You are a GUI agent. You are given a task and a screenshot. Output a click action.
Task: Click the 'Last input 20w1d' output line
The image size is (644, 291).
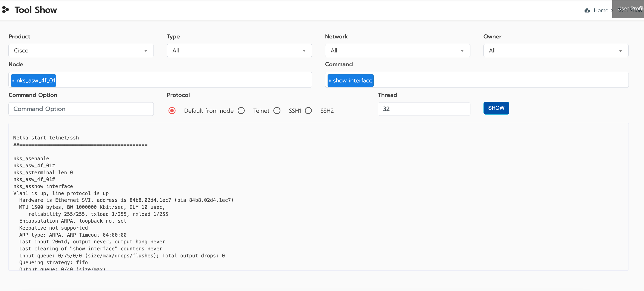92,241
